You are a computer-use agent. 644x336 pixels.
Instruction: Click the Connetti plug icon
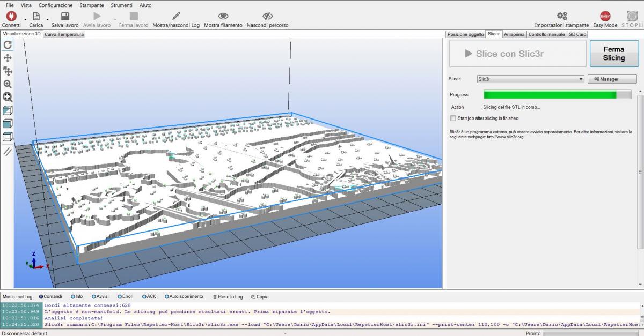click(x=11, y=17)
